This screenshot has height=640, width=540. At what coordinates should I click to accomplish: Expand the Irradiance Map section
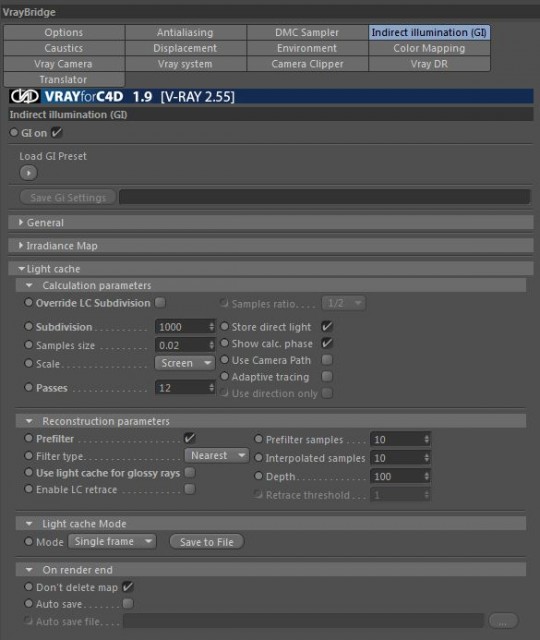(21, 245)
